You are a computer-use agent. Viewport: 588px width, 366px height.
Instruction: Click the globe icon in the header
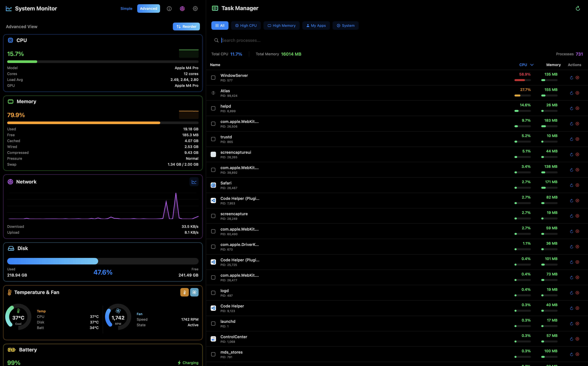[x=182, y=9]
